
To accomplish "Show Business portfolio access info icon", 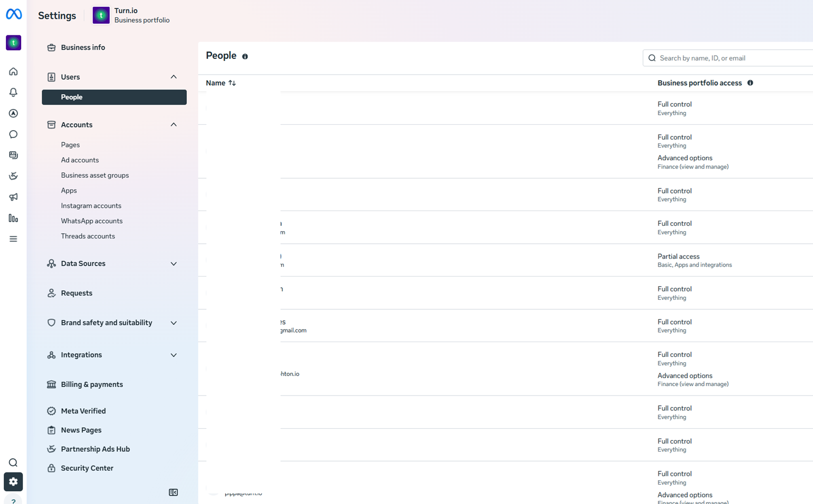I will coord(750,83).
